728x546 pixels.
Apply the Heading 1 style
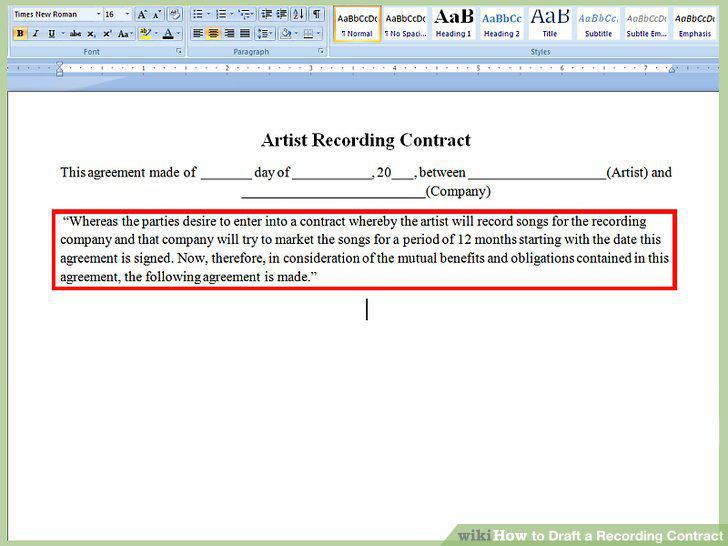tap(454, 24)
